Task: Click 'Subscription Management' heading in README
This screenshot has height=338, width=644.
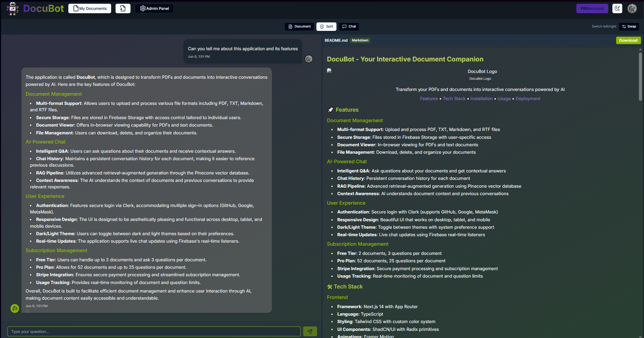Action: pos(358,244)
